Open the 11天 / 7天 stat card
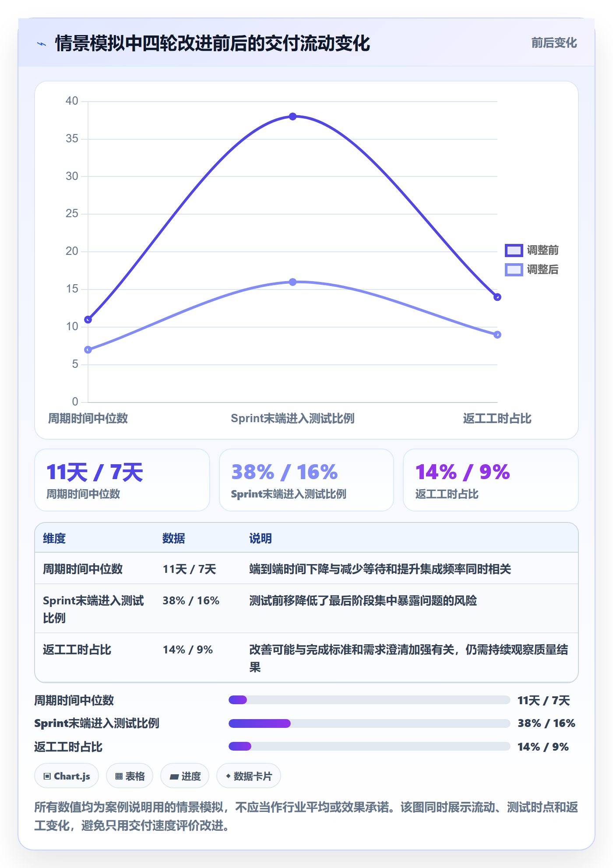The width and height of the screenshot is (613, 868). click(x=122, y=480)
